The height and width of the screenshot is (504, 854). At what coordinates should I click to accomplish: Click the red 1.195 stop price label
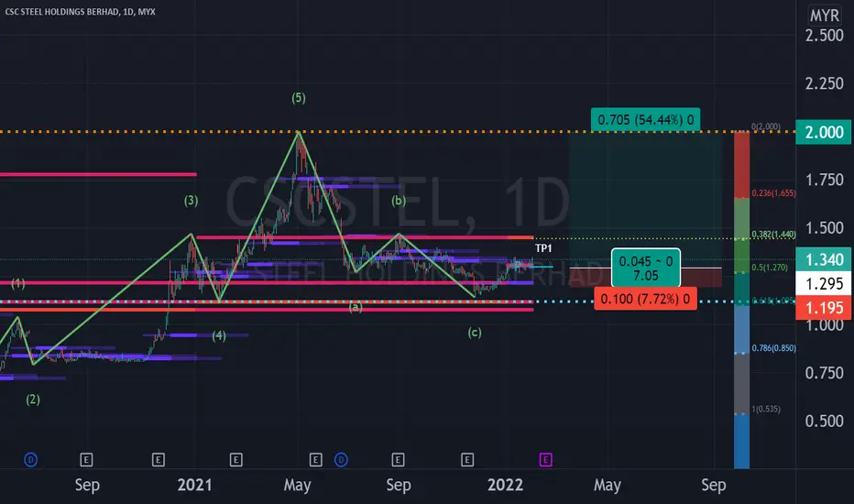click(x=824, y=307)
